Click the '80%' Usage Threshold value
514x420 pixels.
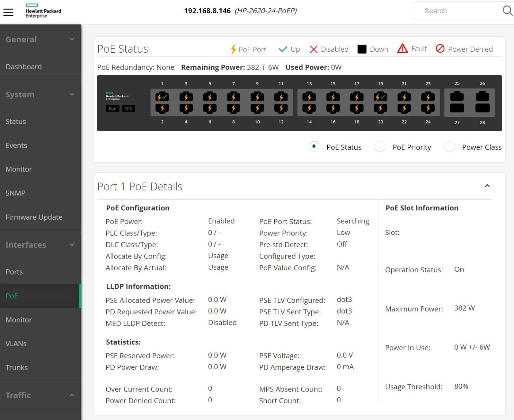coord(461,386)
